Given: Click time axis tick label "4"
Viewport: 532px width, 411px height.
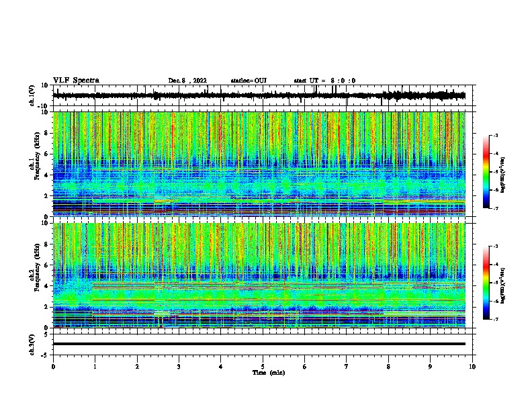Looking at the screenshot, I should point(221,367).
